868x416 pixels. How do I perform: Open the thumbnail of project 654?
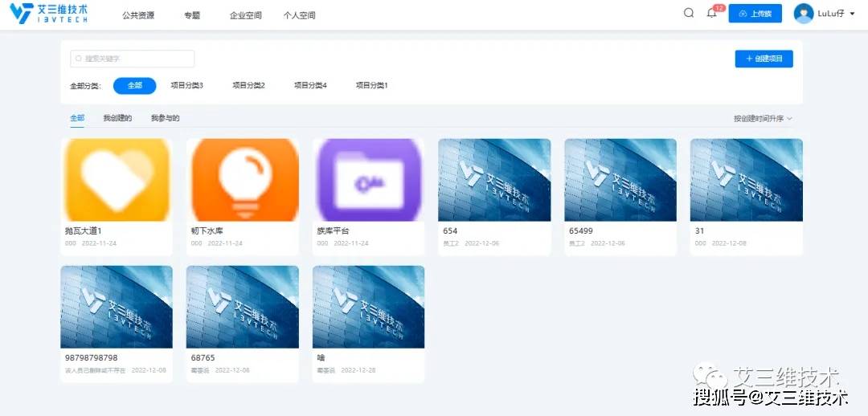[494, 180]
